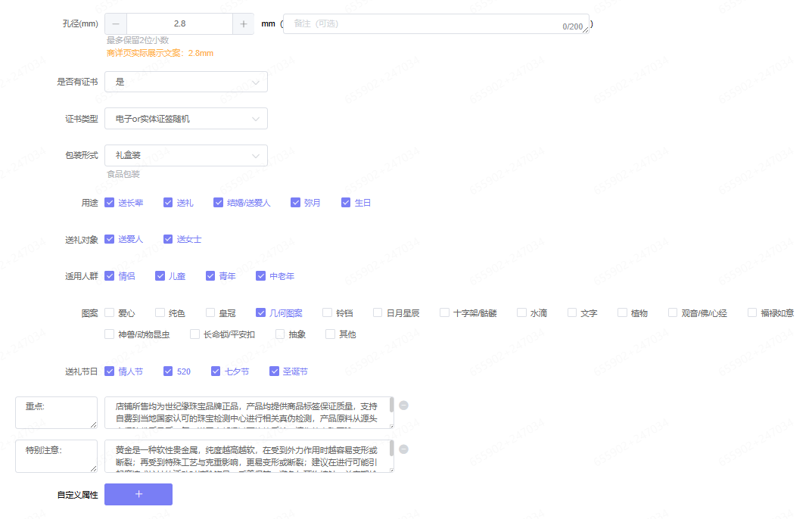Click the minus button for 孔径 value
Image resolution: width=812 pixels, height=519 pixels.
(116, 24)
